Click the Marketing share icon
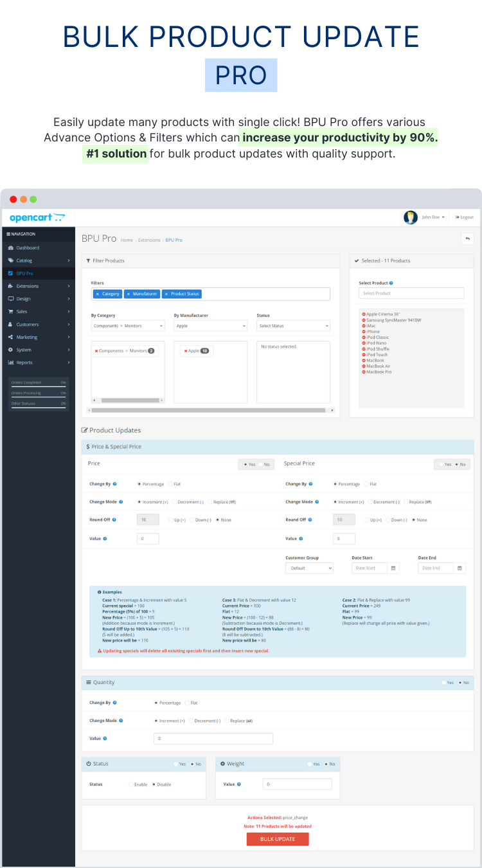Screen dimensions: 482x868 (x=10, y=337)
